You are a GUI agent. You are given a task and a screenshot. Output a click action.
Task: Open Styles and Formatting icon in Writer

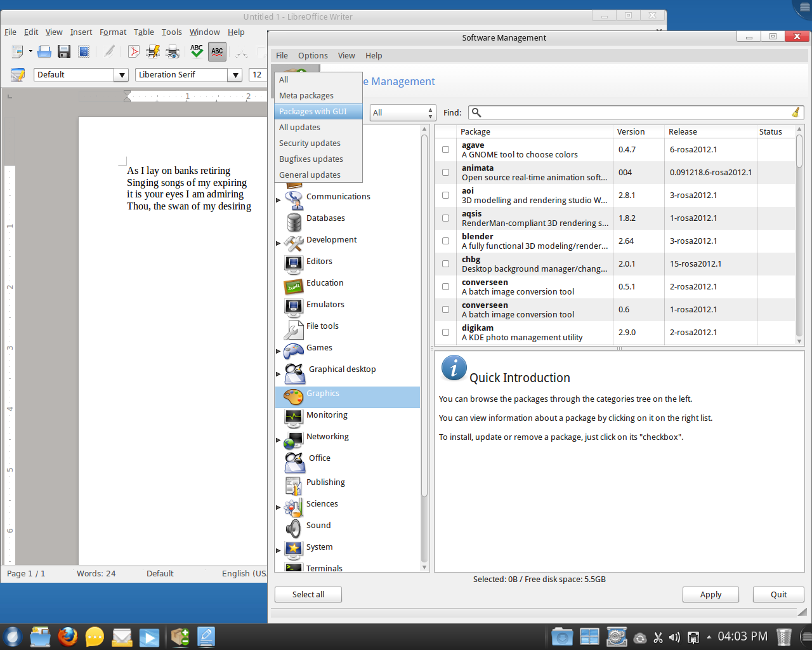(18, 75)
